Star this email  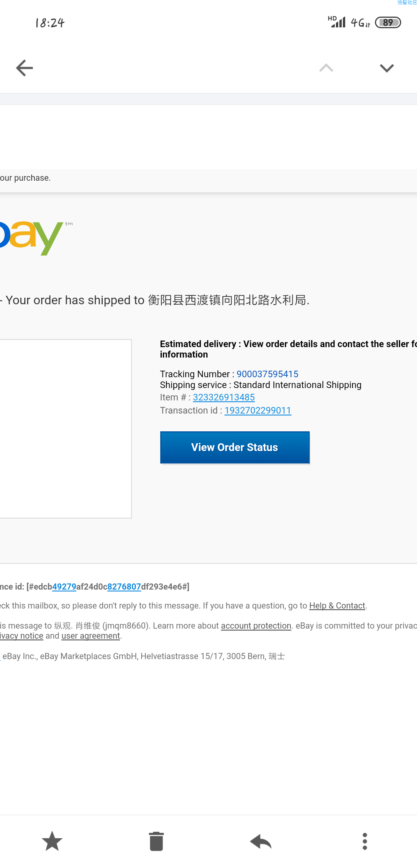pyautogui.click(x=52, y=841)
